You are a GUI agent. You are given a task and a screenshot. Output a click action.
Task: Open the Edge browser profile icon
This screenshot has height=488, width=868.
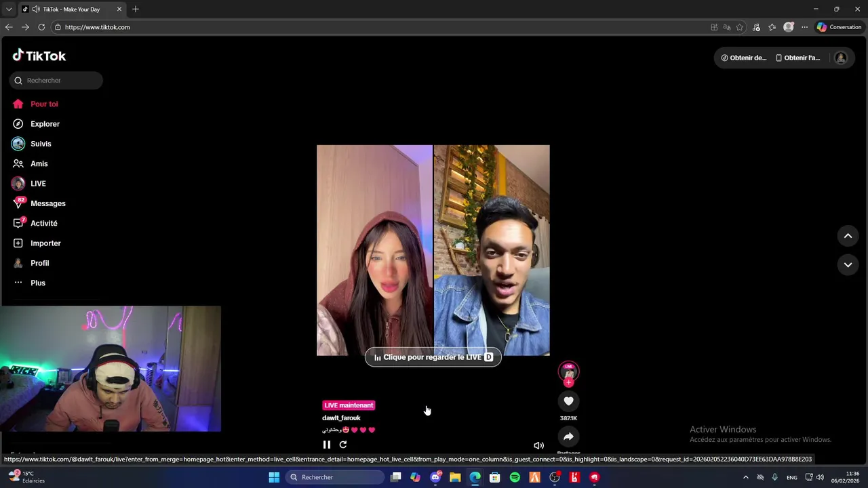[x=788, y=27]
